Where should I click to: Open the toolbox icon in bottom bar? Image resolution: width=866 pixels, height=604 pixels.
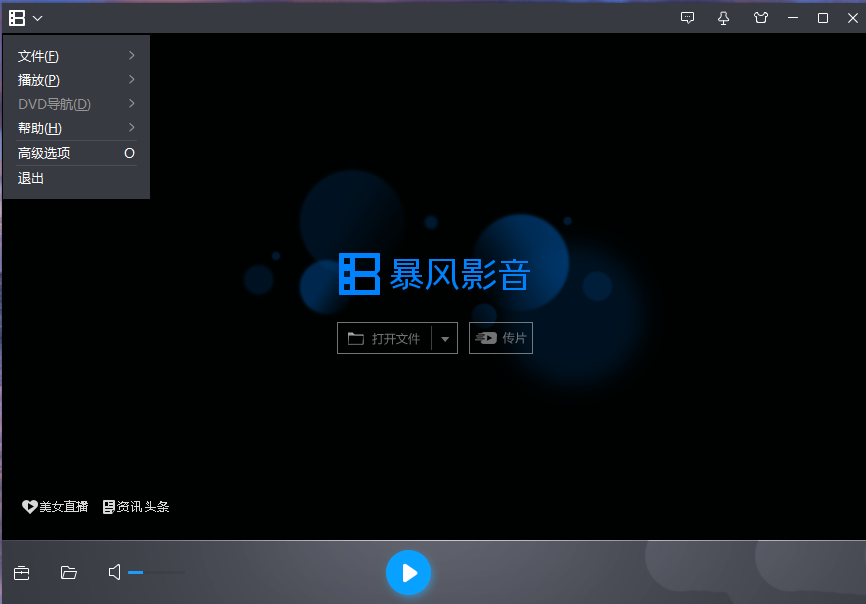[x=22, y=573]
